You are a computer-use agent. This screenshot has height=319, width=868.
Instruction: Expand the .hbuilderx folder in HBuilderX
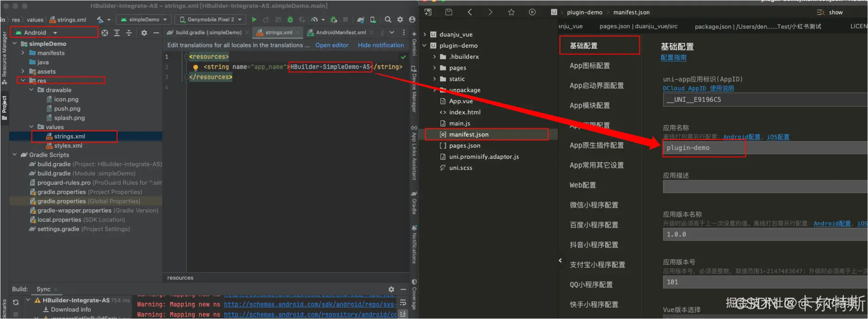click(x=434, y=56)
